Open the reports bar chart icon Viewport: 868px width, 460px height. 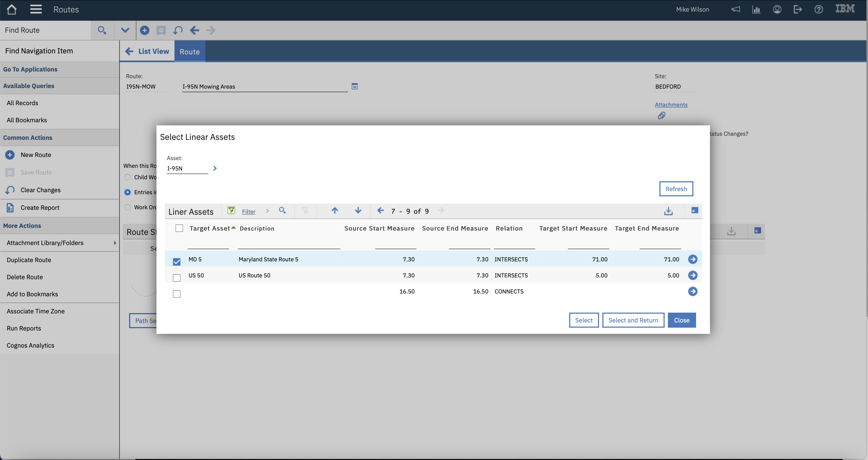tap(756, 9)
